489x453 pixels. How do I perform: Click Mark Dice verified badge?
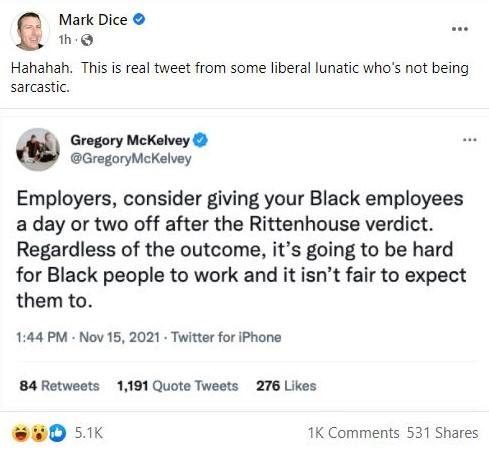(x=139, y=19)
